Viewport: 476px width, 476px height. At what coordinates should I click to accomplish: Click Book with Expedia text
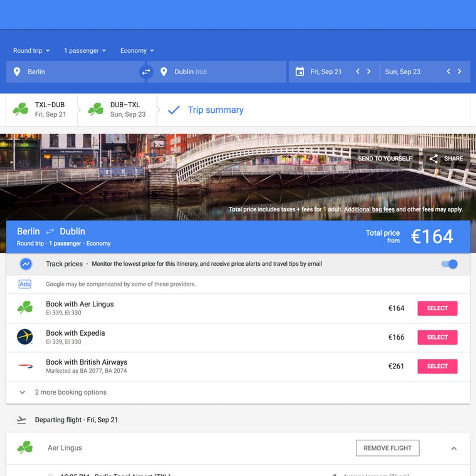click(75, 333)
